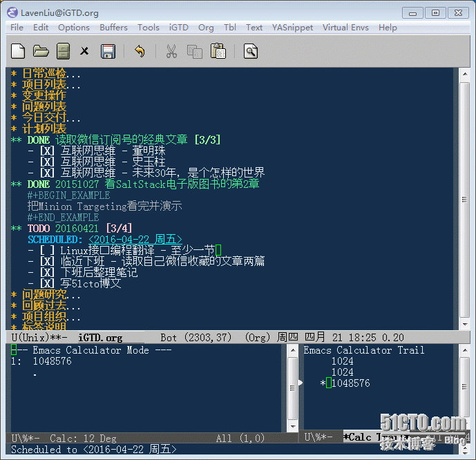Toggle checkbox for 临近下班 item
476x460 pixels.
pos(47,262)
